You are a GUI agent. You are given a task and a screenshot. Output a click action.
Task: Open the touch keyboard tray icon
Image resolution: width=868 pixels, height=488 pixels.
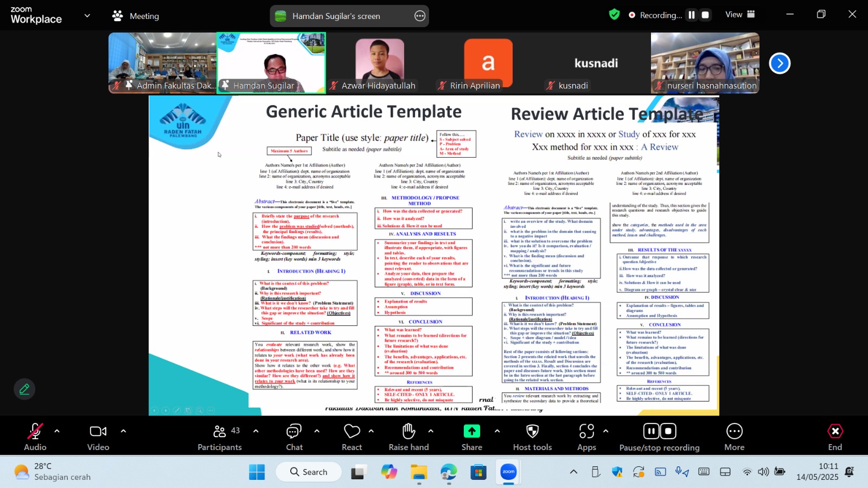pos(704,472)
